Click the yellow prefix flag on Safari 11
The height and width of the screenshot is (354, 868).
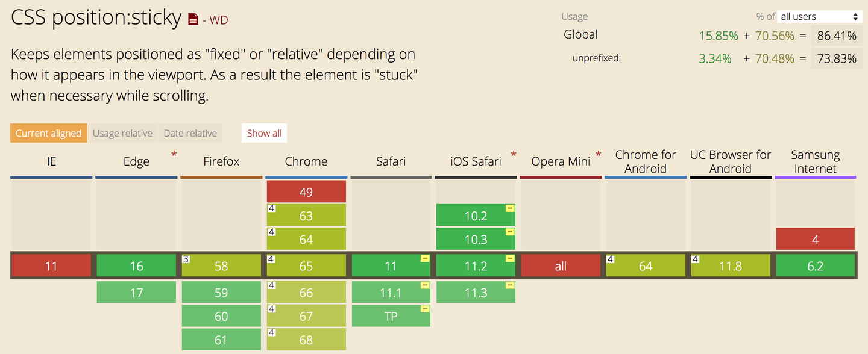(425, 258)
